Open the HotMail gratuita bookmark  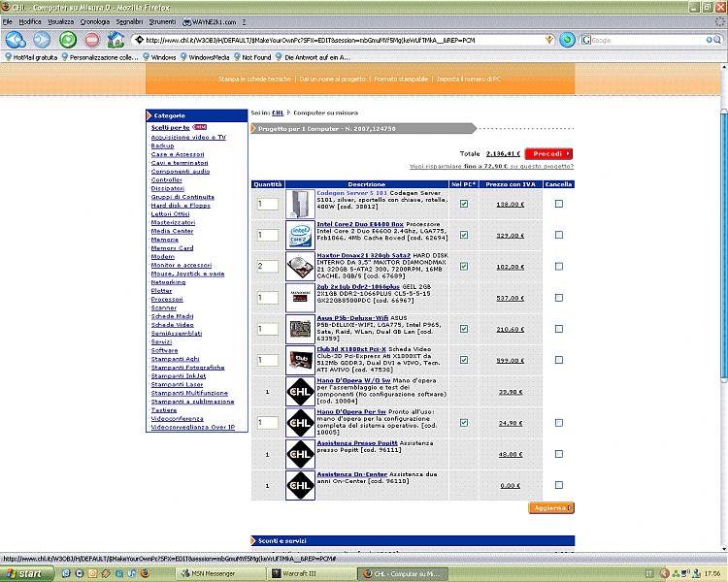31,57
